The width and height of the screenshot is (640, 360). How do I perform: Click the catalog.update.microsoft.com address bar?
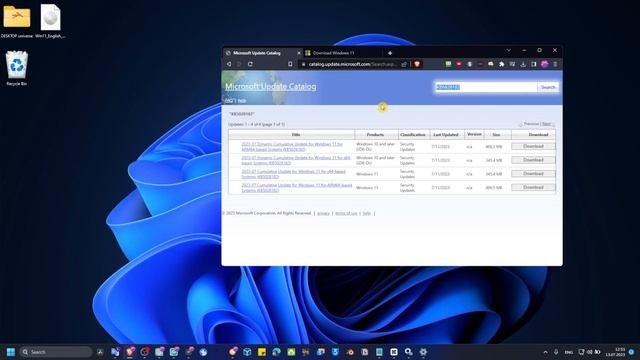(x=352, y=64)
